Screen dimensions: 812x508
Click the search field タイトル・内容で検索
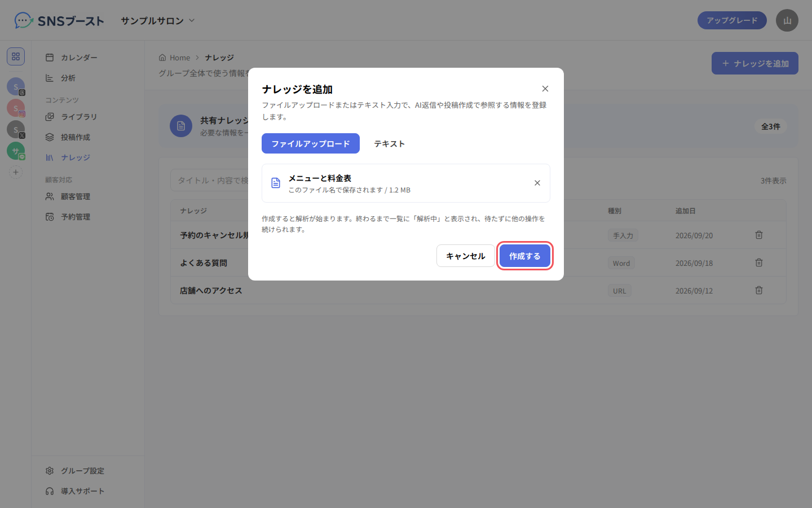[210, 180]
